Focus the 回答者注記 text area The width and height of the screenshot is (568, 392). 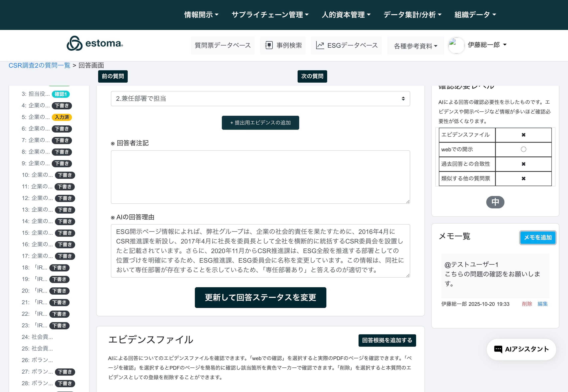click(x=260, y=177)
